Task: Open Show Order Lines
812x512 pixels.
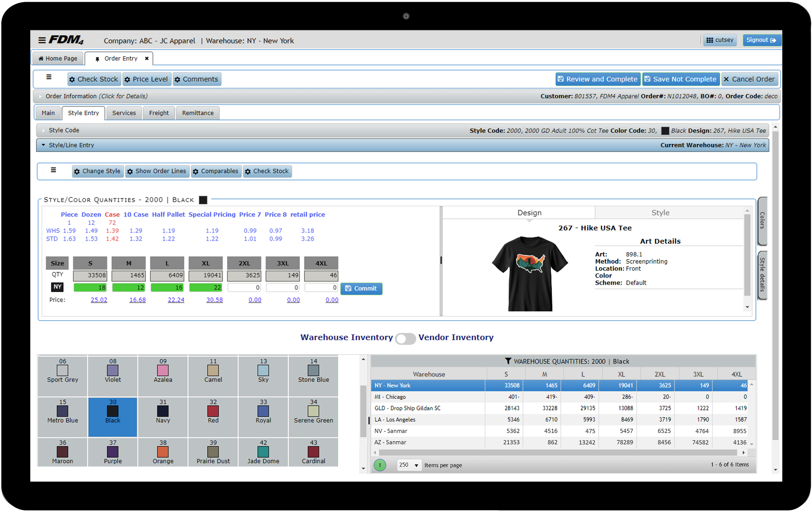Action: pos(157,171)
